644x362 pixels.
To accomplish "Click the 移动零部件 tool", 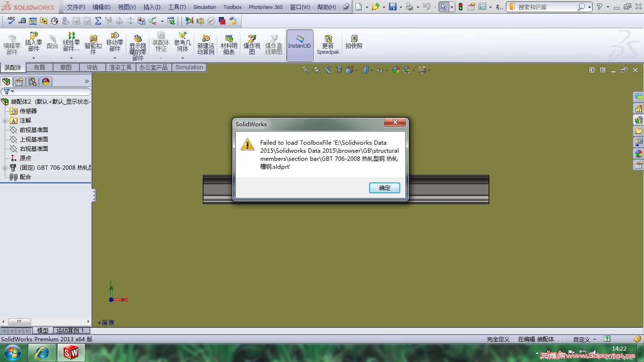I will tap(115, 42).
